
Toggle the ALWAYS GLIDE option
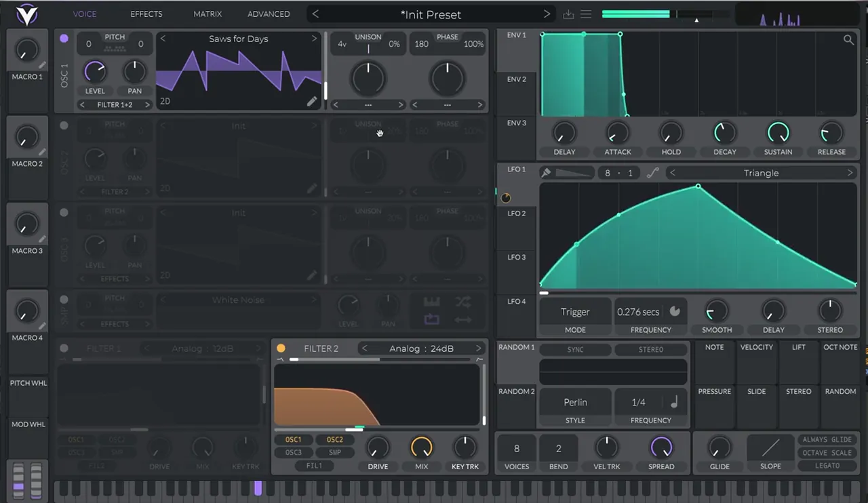(x=827, y=440)
